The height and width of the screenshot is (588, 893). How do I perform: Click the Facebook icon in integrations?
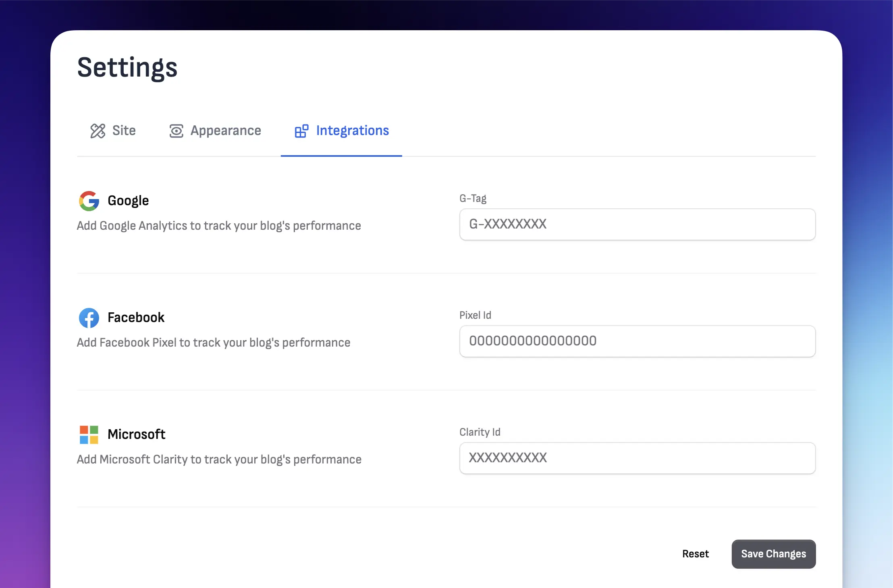[89, 317]
